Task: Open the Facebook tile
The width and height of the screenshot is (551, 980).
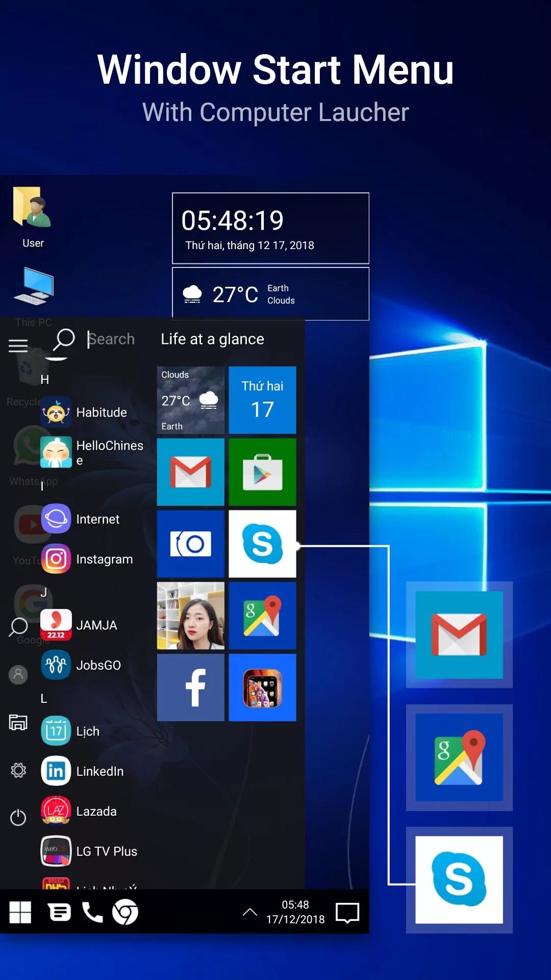Action: (x=190, y=688)
